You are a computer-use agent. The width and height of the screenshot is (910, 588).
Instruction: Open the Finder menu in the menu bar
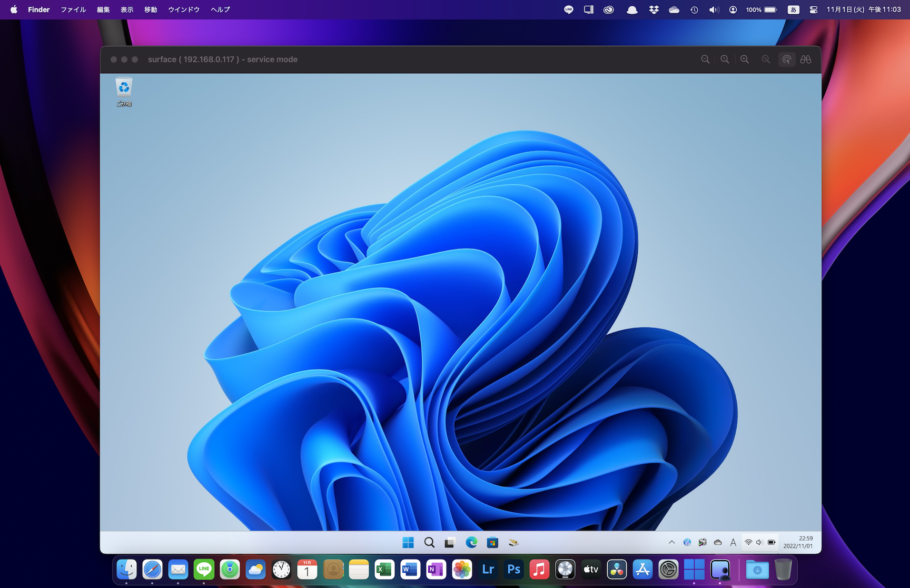(39, 9)
